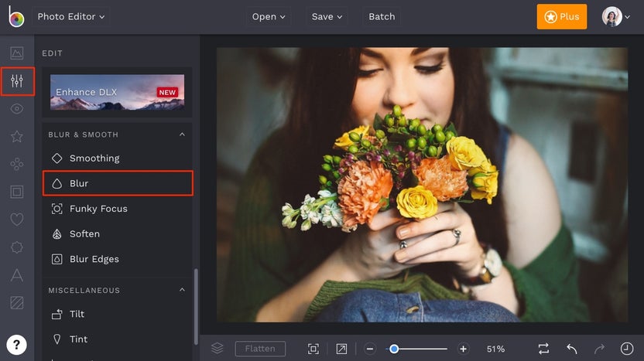Click the resize fullscreen arrow icon
The width and height of the screenshot is (644, 361).
(341, 349)
